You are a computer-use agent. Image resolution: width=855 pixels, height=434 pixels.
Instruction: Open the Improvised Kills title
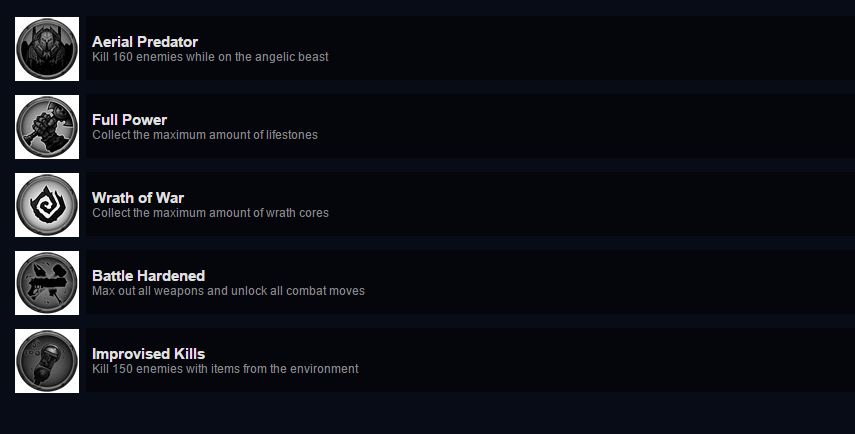[148, 354]
